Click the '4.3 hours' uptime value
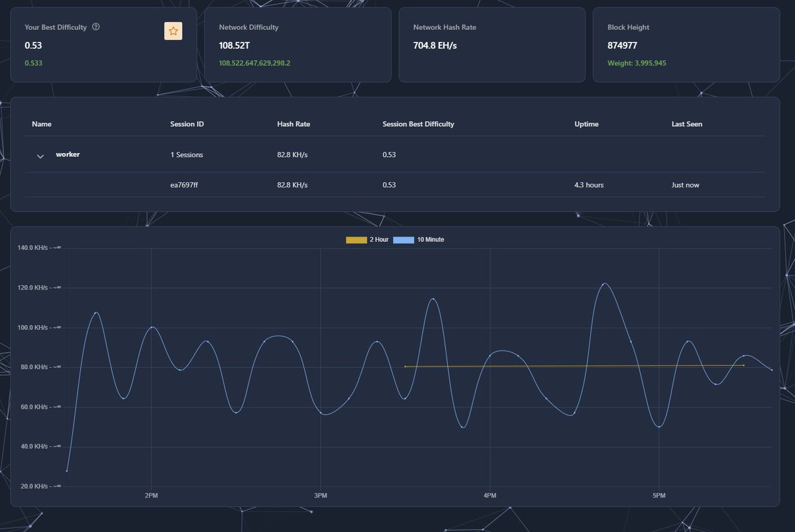This screenshot has height=532, width=795. coord(589,185)
